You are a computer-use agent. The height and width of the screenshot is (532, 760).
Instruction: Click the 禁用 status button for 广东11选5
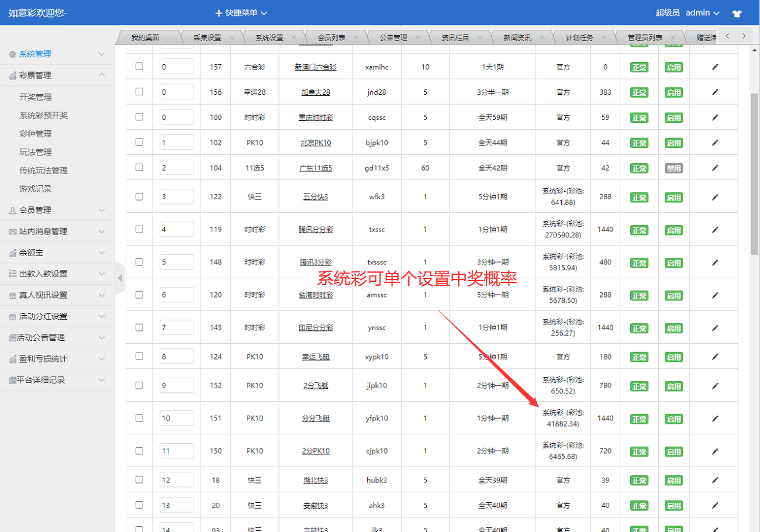click(673, 168)
